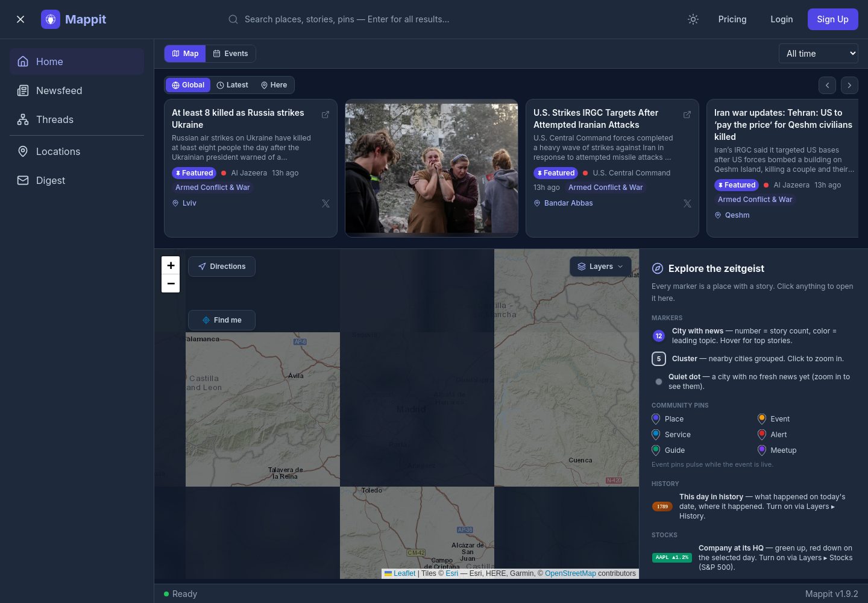The image size is (868, 603).
Task: Click the Event pin icon
Action: click(762, 419)
